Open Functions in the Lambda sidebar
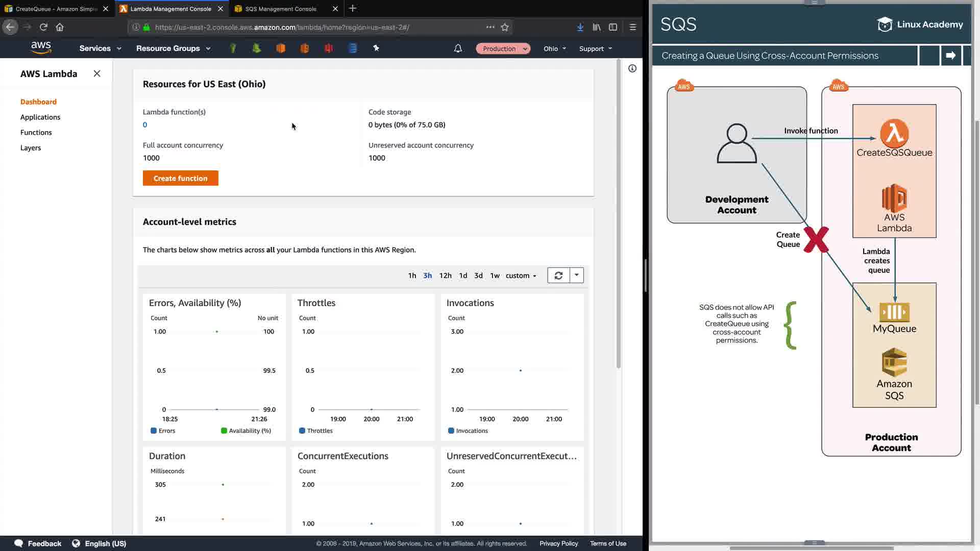The width and height of the screenshot is (980, 551). click(x=36, y=132)
